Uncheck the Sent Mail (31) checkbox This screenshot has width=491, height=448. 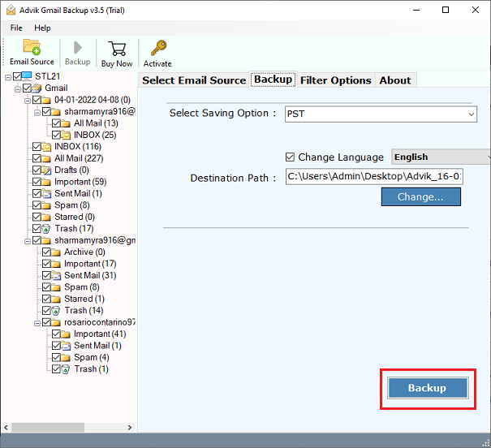pos(46,275)
